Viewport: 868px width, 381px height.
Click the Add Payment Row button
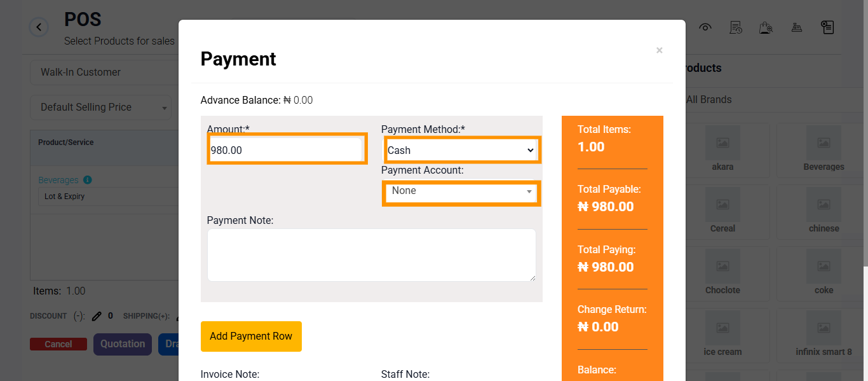251,336
